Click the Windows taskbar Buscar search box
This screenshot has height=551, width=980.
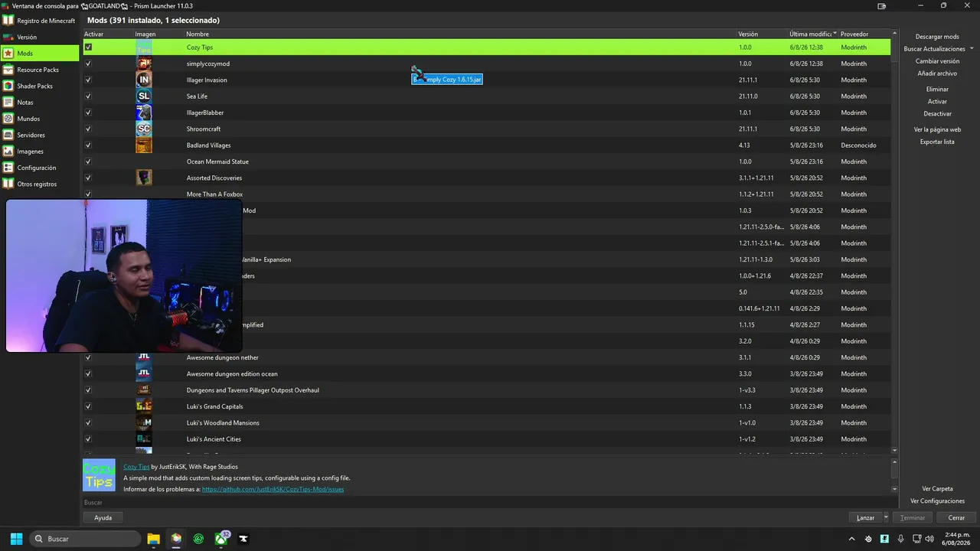pyautogui.click(x=84, y=539)
